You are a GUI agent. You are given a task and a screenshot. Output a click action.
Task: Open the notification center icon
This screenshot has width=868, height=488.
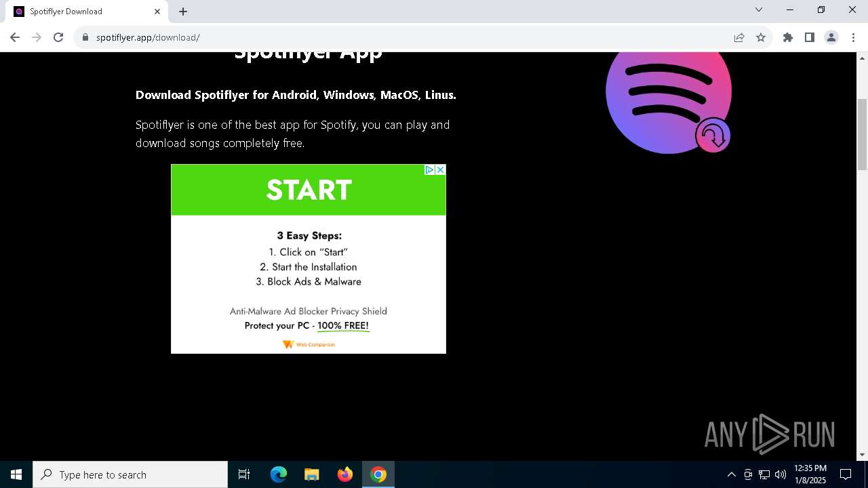coord(846,474)
